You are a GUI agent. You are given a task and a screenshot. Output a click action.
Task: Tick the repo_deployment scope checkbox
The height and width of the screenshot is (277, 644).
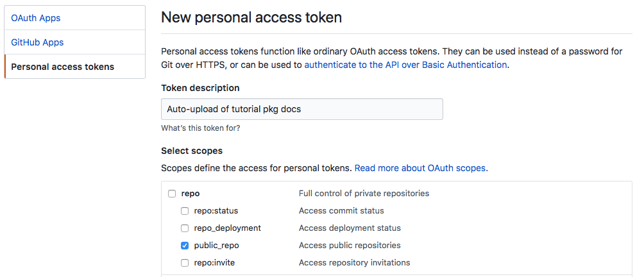185,228
